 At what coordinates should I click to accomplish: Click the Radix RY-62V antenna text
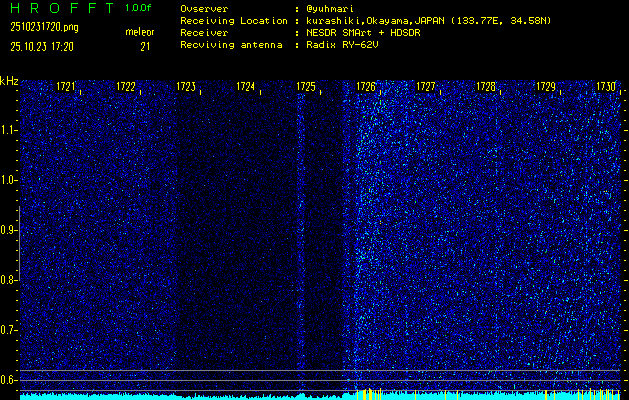342,45
